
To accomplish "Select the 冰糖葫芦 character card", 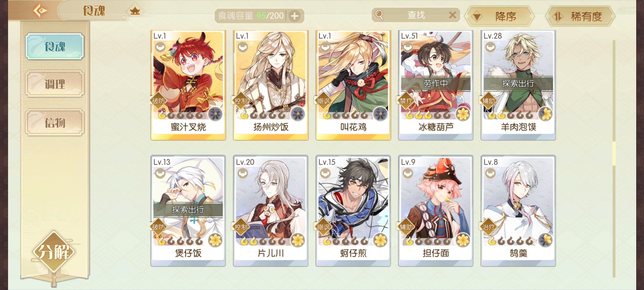I will (x=436, y=85).
